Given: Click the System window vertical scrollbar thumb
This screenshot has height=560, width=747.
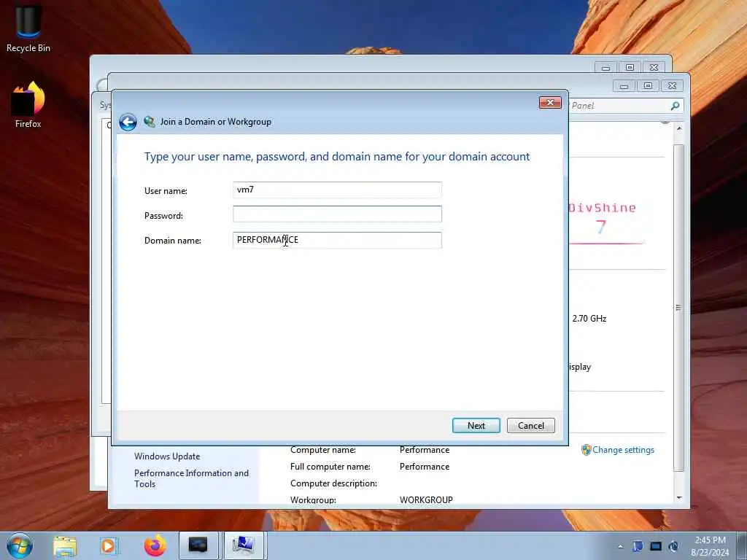Looking at the screenshot, I should click(679, 307).
